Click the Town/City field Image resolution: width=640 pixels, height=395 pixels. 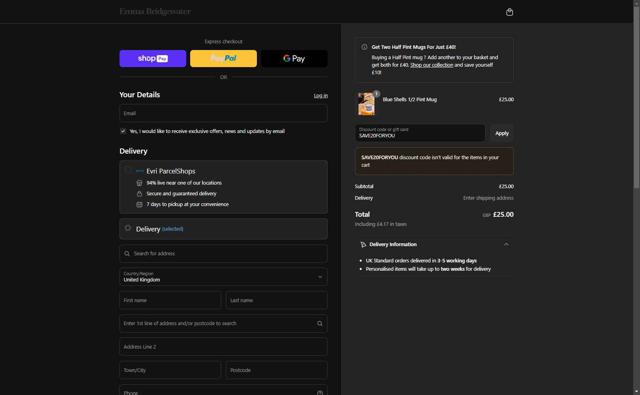(x=170, y=370)
